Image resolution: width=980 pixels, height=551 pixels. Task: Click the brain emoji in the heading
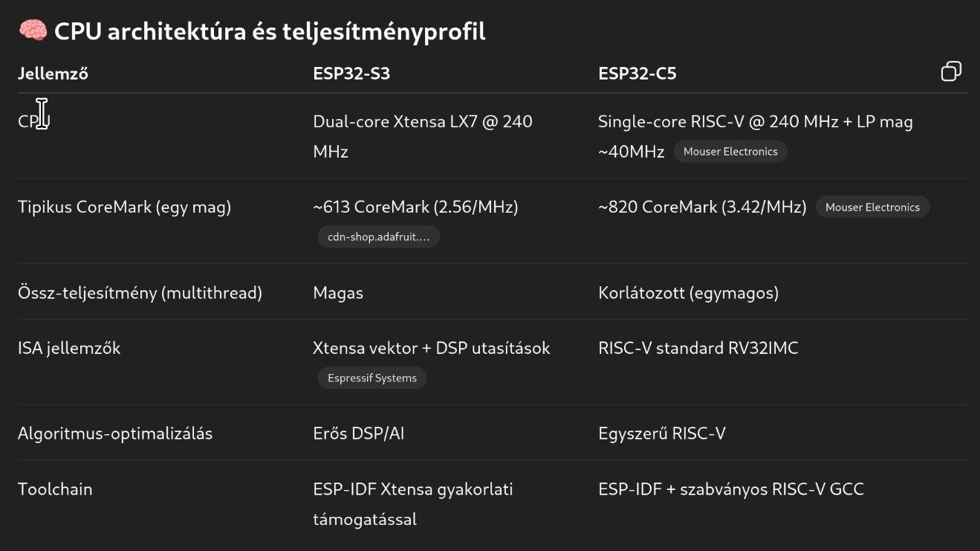33,31
